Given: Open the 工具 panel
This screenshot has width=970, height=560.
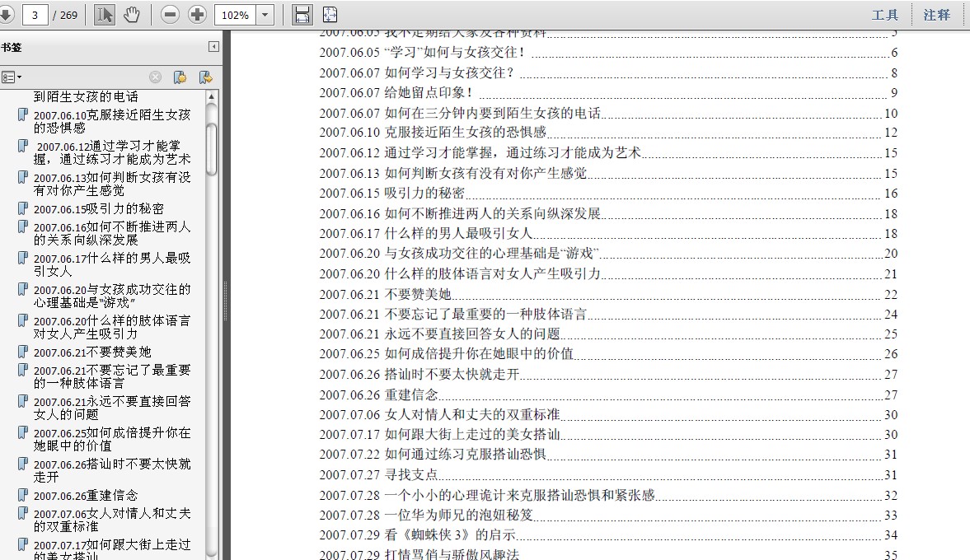Looking at the screenshot, I should pos(885,15).
